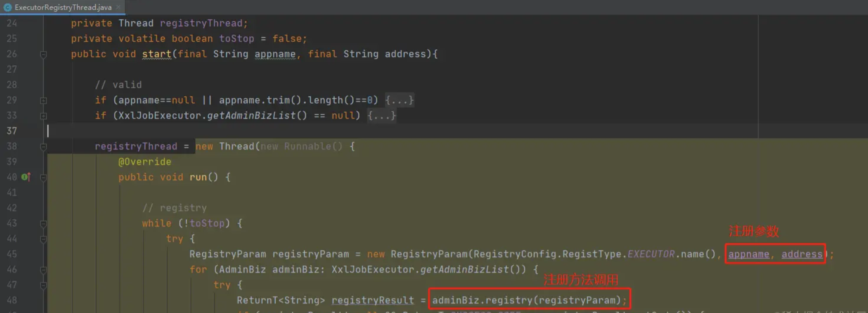The width and height of the screenshot is (868, 313).
Task: Select the ExecutorRegistryThread.java tab
Action: [x=63, y=7]
